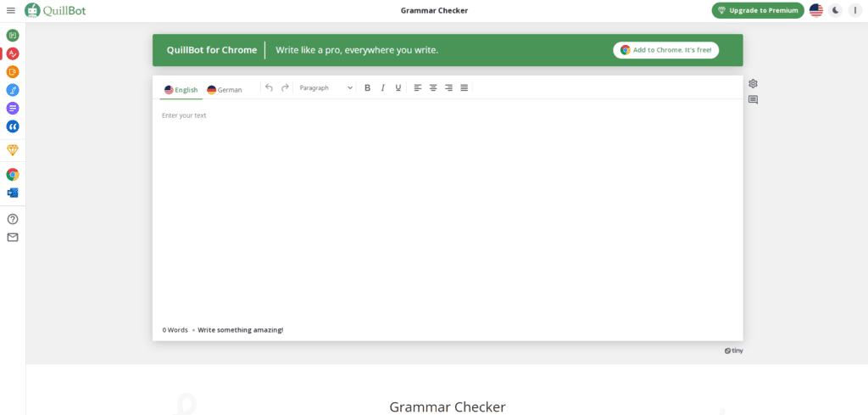The height and width of the screenshot is (415, 868).
Task: Toggle dark mode moon icon
Action: [835, 10]
